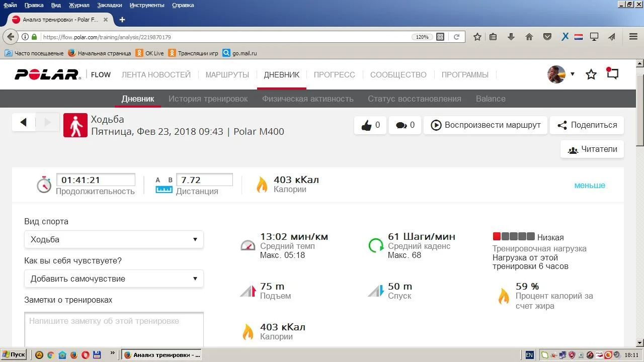The height and width of the screenshot is (362, 644).
Task: Go to previous training with left arrow
Action: 24,122
